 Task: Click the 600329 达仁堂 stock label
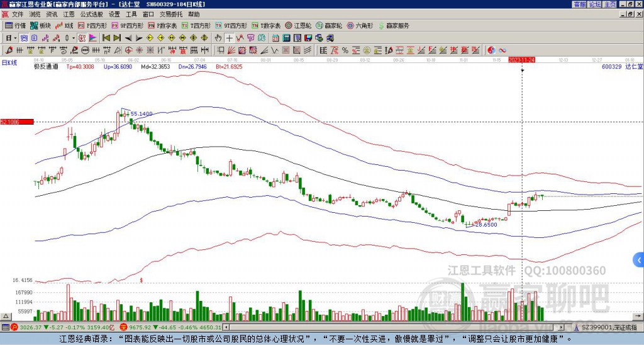(623, 67)
